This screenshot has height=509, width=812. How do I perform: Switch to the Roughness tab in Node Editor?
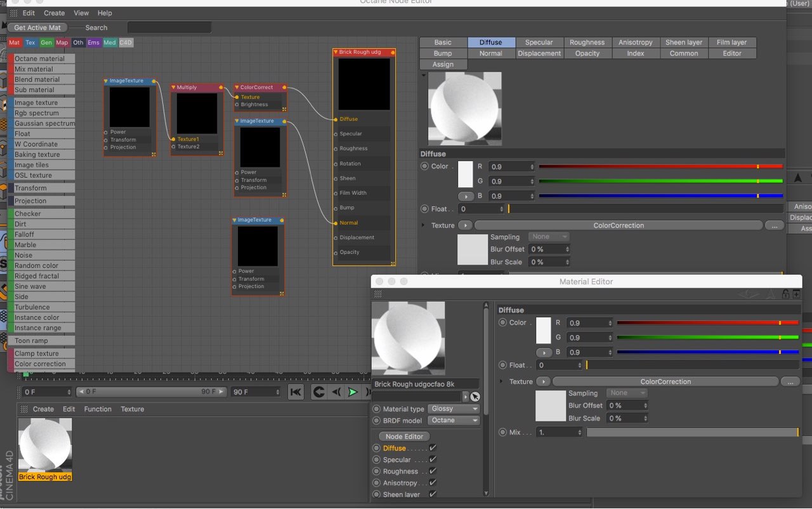tap(587, 43)
